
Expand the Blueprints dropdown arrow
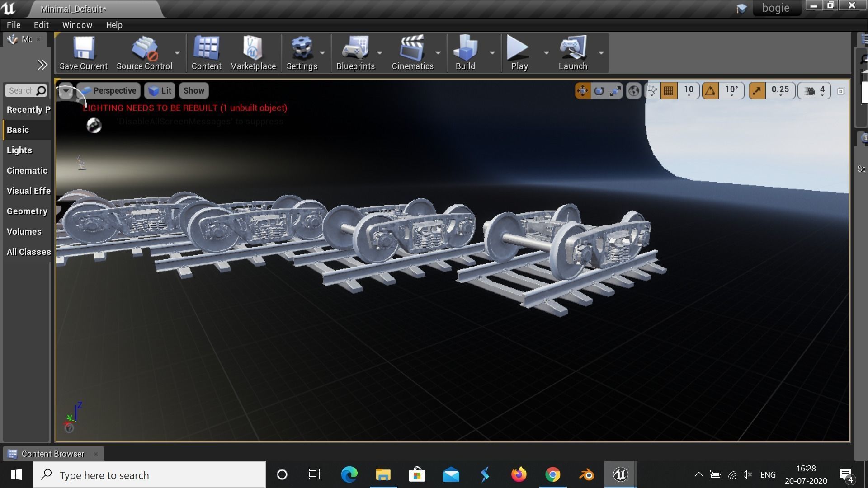tap(380, 53)
